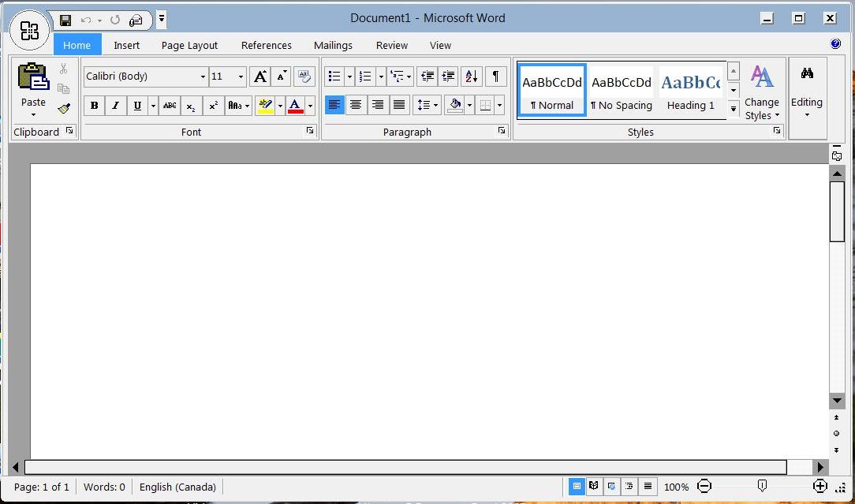The image size is (855, 504).
Task: Set Align Text Left
Action: click(x=334, y=105)
